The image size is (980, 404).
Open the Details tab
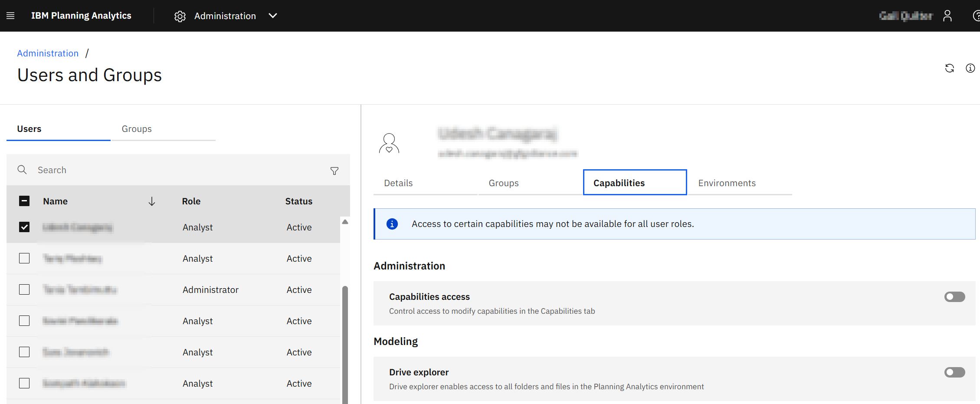tap(398, 183)
